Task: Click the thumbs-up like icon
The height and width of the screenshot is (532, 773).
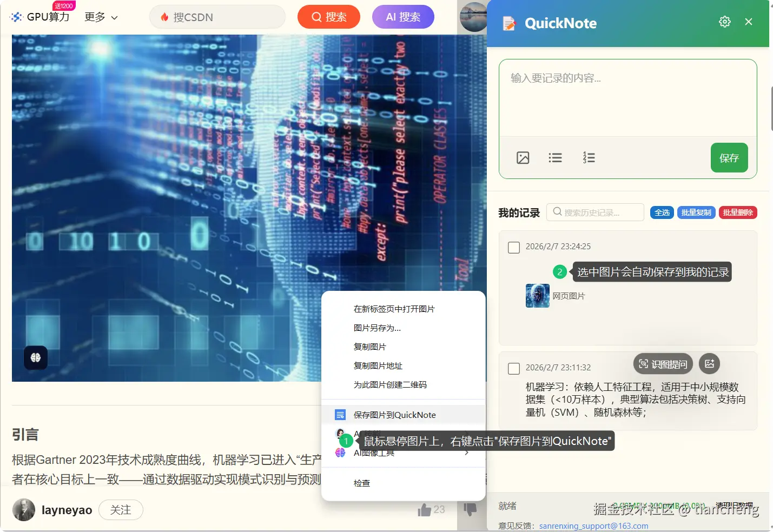Action: tap(425, 509)
